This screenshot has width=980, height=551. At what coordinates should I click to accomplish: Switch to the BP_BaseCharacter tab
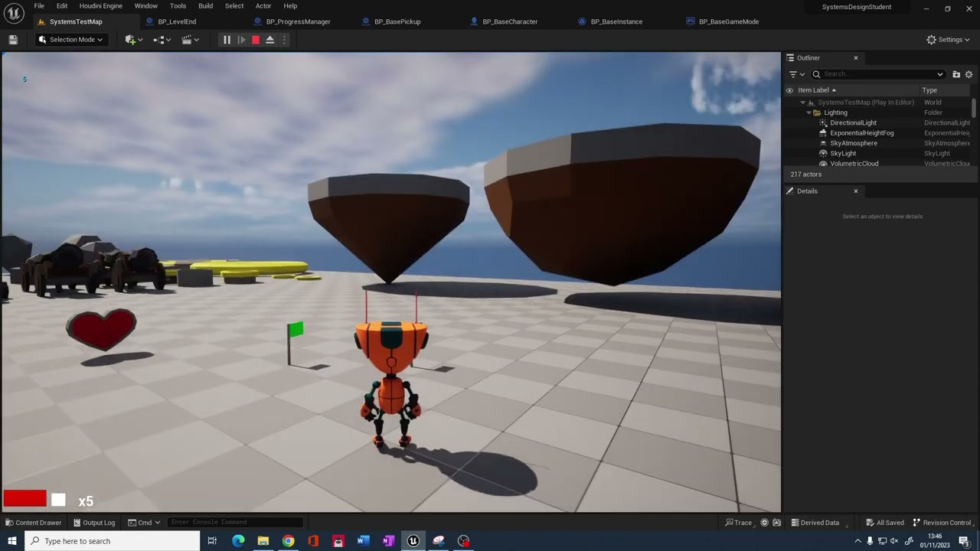[x=510, y=21]
